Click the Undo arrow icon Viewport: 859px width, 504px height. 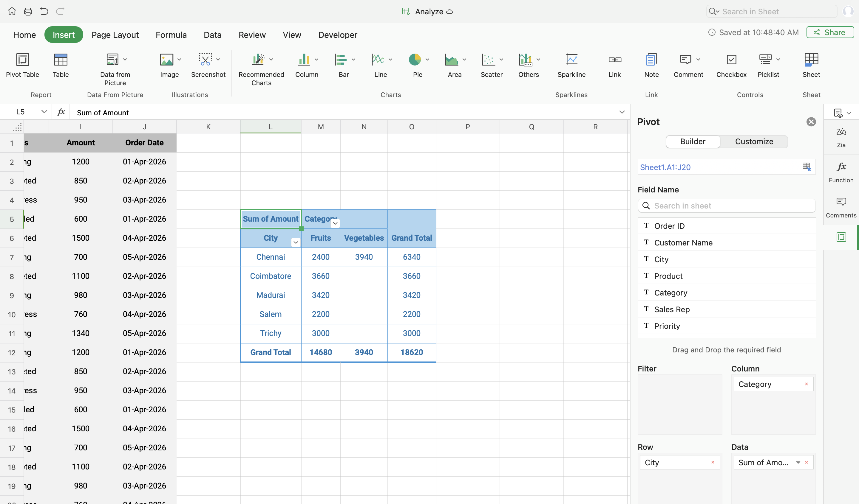[44, 11]
